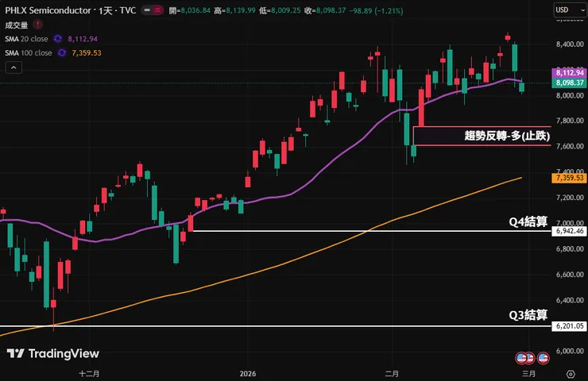Click the Q3結算 annotation text
The width and height of the screenshot is (588, 381).
point(528,315)
